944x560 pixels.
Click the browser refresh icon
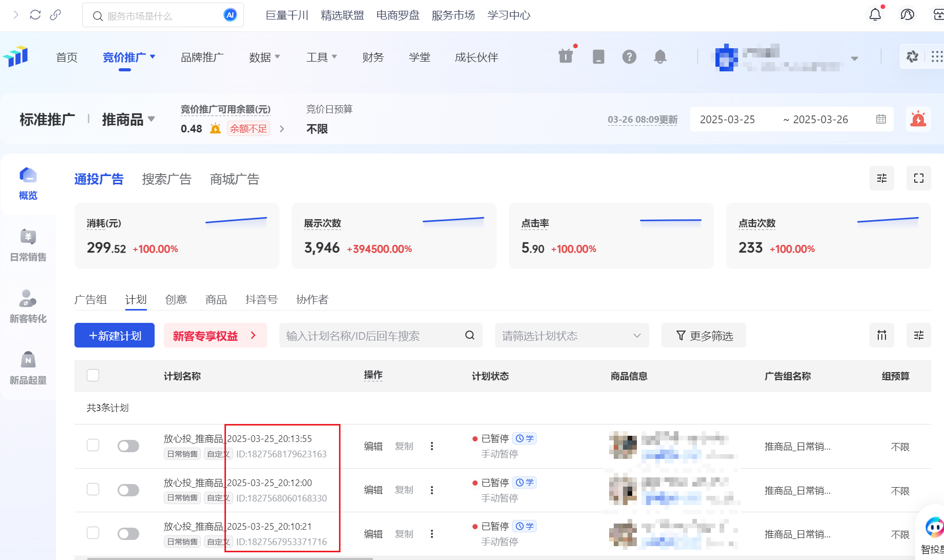35,15
